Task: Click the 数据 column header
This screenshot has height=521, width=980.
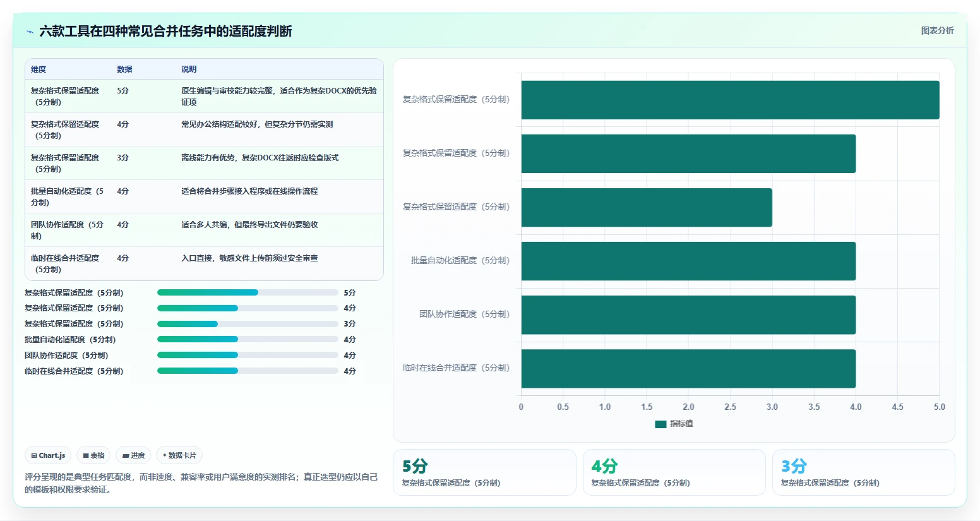Action: tap(124, 69)
